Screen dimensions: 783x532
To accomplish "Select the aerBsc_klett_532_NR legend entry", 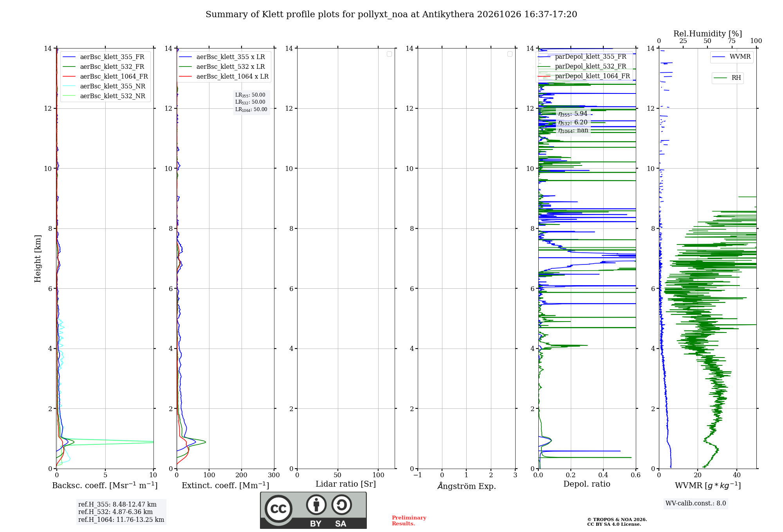I will pyautogui.click(x=105, y=96).
